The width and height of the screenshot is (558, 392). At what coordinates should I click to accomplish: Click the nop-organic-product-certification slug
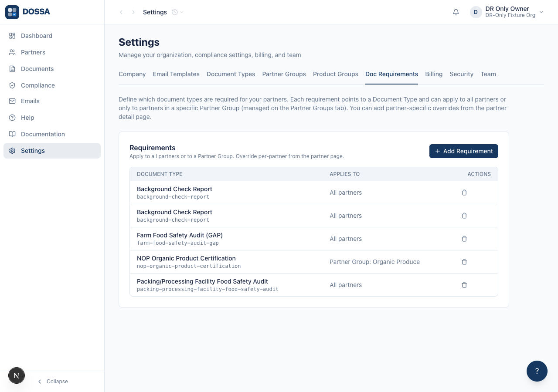click(x=189, y=266)
